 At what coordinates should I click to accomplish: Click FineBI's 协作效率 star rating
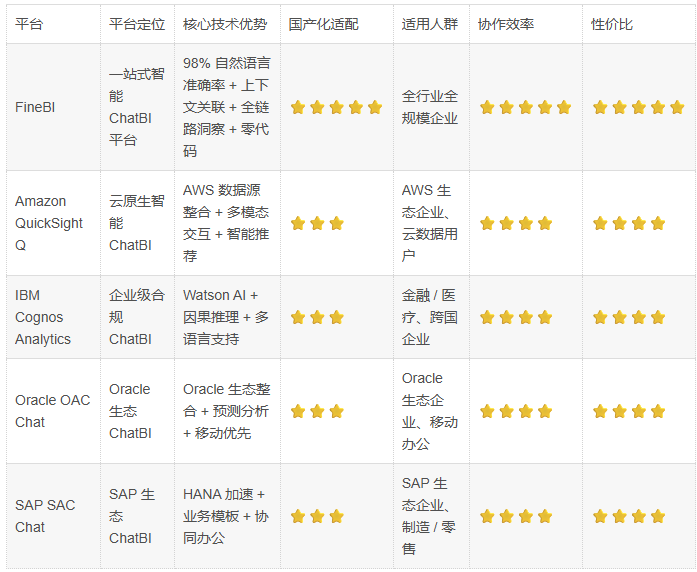click(x=525, y=107)
